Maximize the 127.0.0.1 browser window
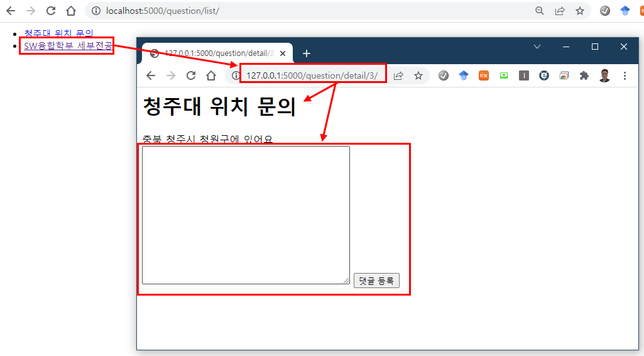644x356 pixels. pyautogui.click(x=595, y=47)
